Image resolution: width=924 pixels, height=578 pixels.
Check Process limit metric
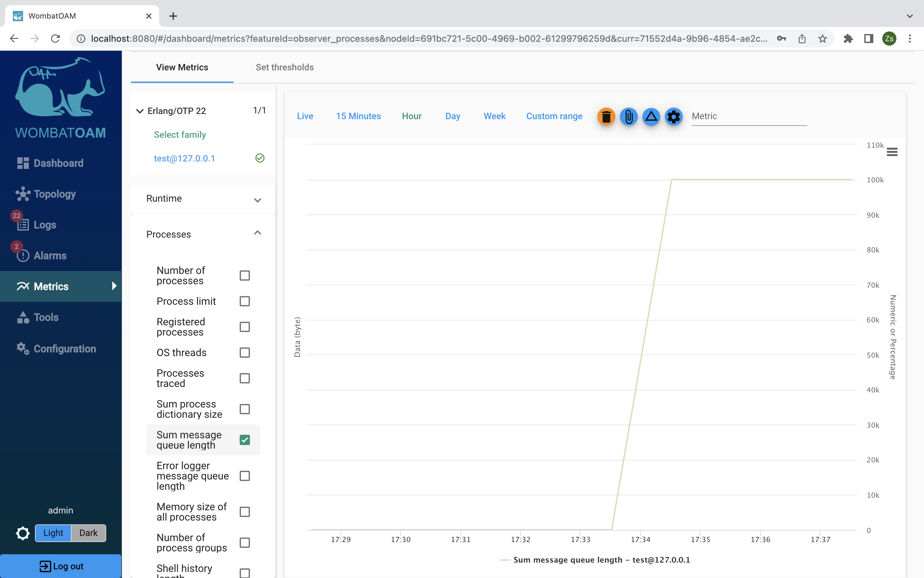(244, 301)
